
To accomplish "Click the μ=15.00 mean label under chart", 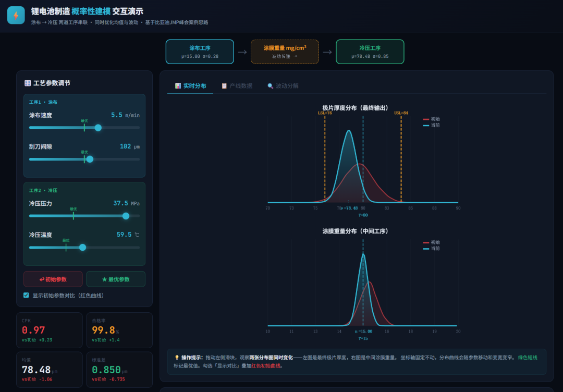I will 363,332.
